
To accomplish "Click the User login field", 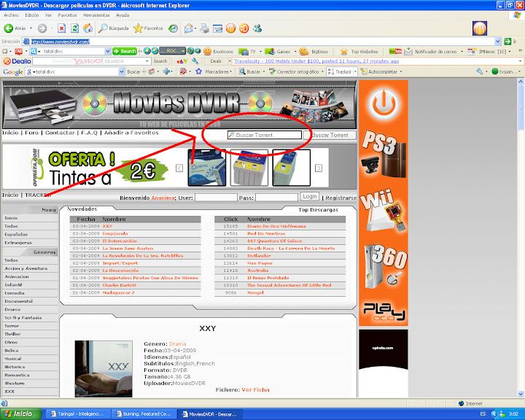I will 216,198.
